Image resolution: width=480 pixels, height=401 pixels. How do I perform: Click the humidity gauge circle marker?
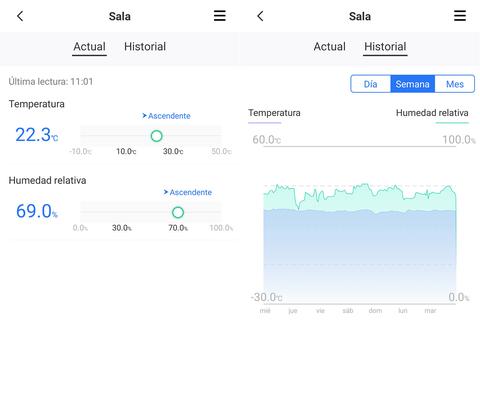pyautogui.click(x=178, y=212)
